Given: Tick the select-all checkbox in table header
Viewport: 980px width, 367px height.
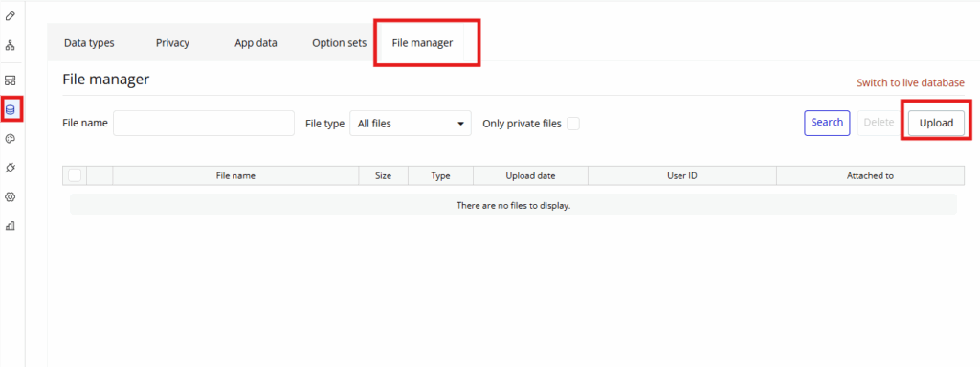Looking at the screenshot, I should [x=75, y=176].
